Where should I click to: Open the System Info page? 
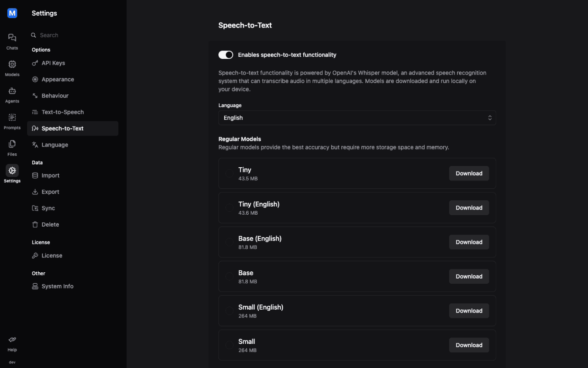[58, 286]
